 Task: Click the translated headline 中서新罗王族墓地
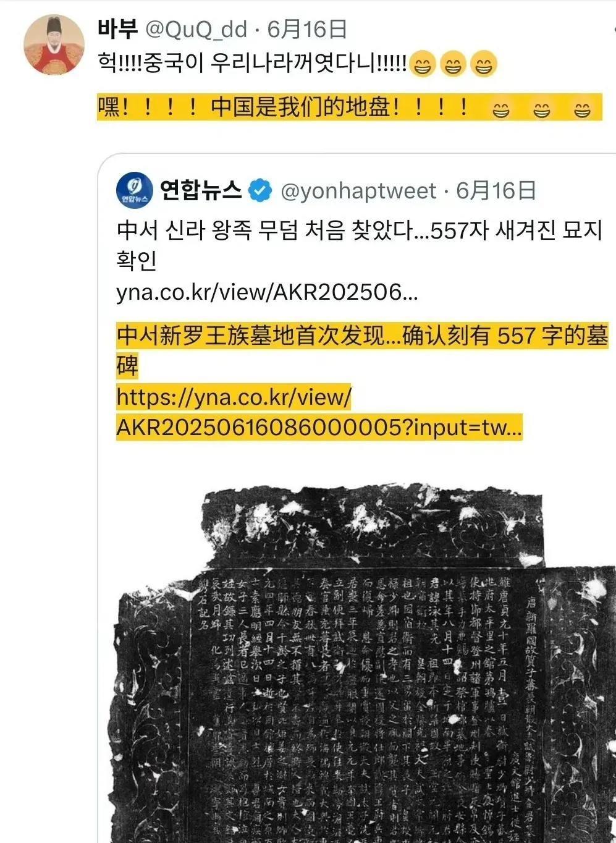[x=363, y=350]
